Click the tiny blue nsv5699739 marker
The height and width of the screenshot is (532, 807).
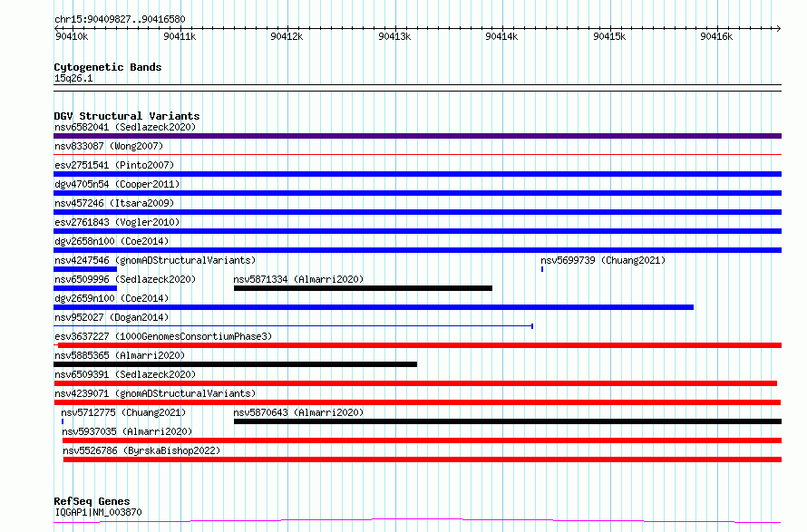coord(542,269)
